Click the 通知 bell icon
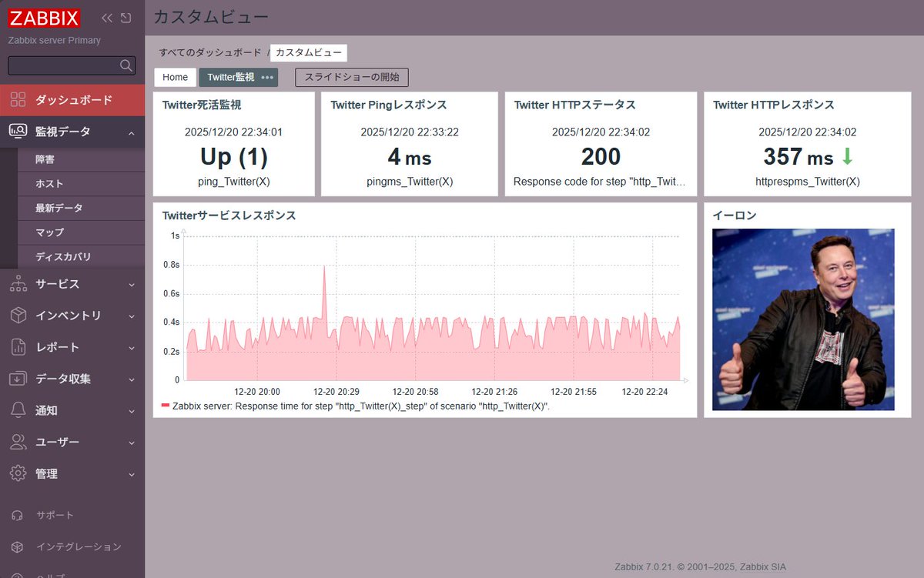Screen dimensions: 924x578 (18, 410)
